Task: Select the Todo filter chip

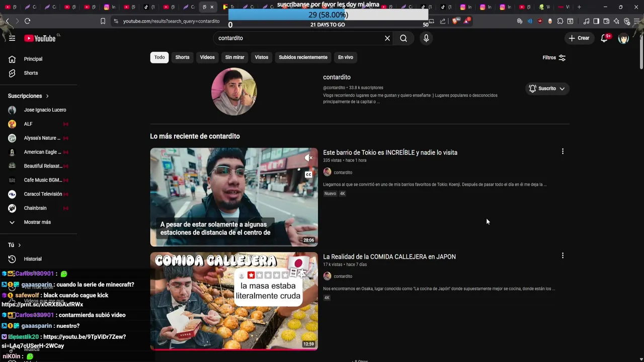Action: tap(159, 57)
